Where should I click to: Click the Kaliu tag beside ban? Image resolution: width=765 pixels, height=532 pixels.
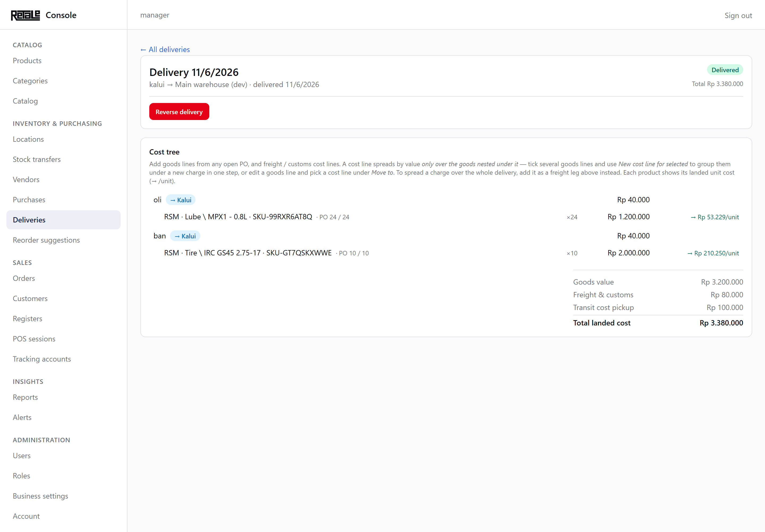[185, 236]
